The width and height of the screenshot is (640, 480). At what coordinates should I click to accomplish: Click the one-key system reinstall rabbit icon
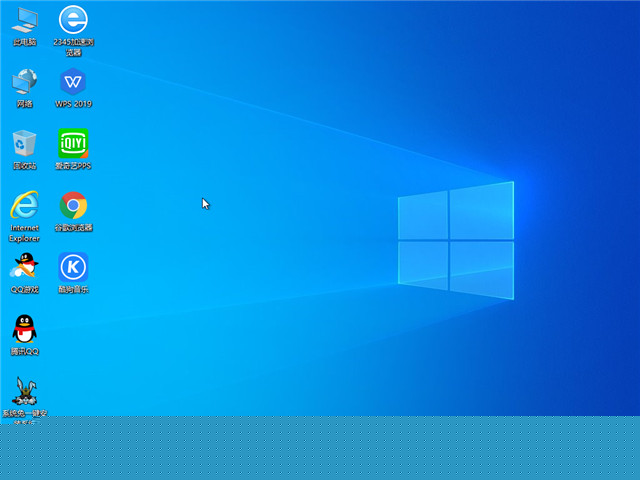pos(24,391)
